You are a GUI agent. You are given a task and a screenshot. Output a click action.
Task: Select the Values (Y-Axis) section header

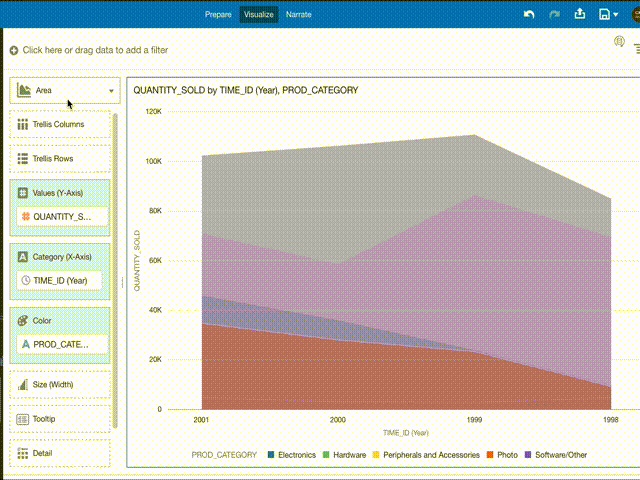tap(58, 193)
